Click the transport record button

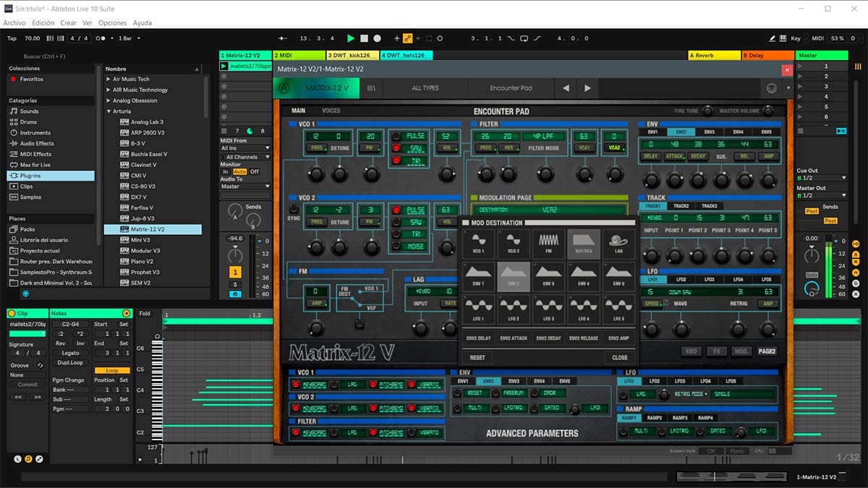(x=377, y=38)
